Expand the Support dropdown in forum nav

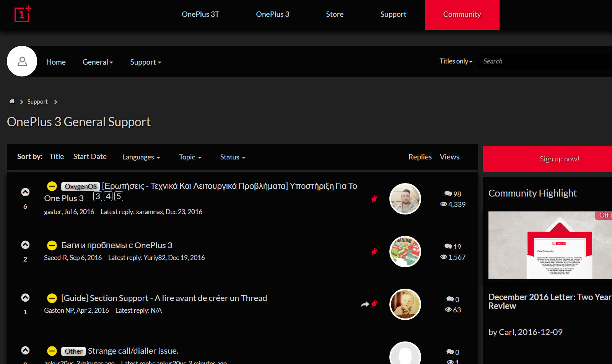tap(146, 62)
